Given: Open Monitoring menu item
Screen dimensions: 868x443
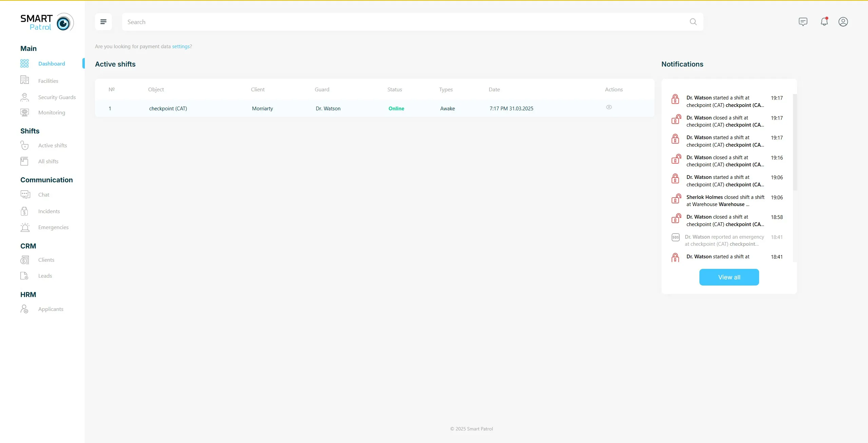Looking at the screenshot, I should click(x=52, y=112).
